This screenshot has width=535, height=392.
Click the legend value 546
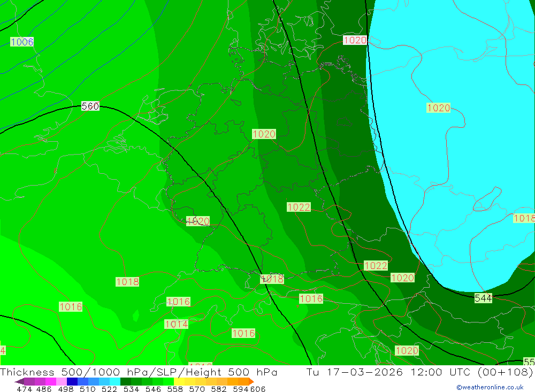point(153,389)
